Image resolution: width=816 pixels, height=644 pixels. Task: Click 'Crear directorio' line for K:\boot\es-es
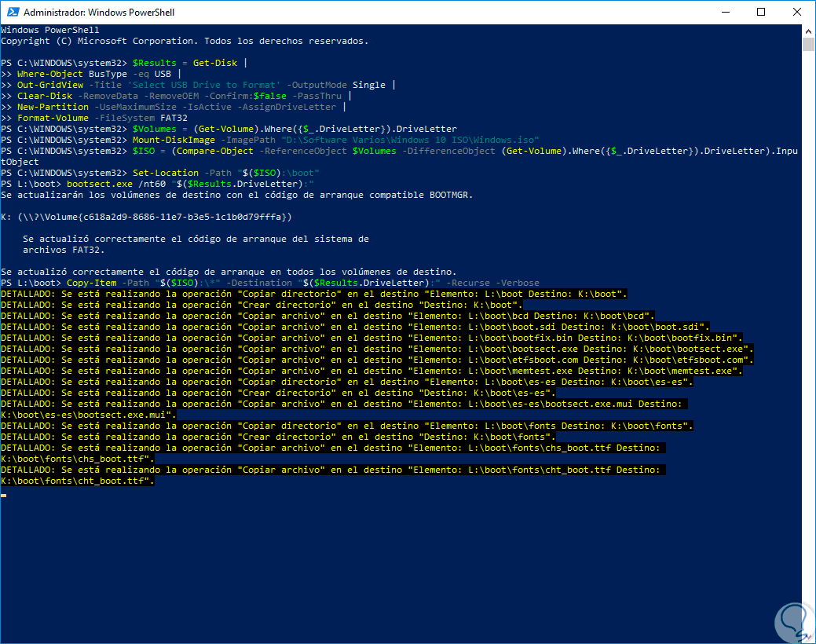click(x=279, y=393)
